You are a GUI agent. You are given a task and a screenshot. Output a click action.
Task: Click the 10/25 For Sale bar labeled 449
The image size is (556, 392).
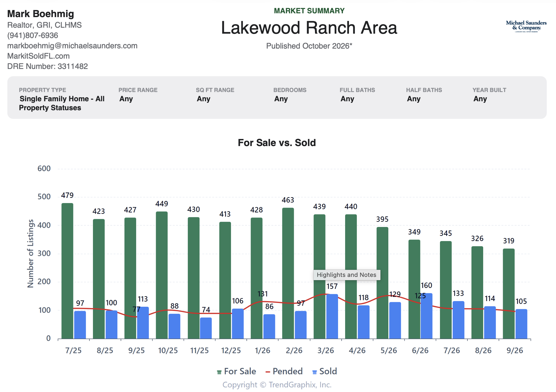click(162, 275)
